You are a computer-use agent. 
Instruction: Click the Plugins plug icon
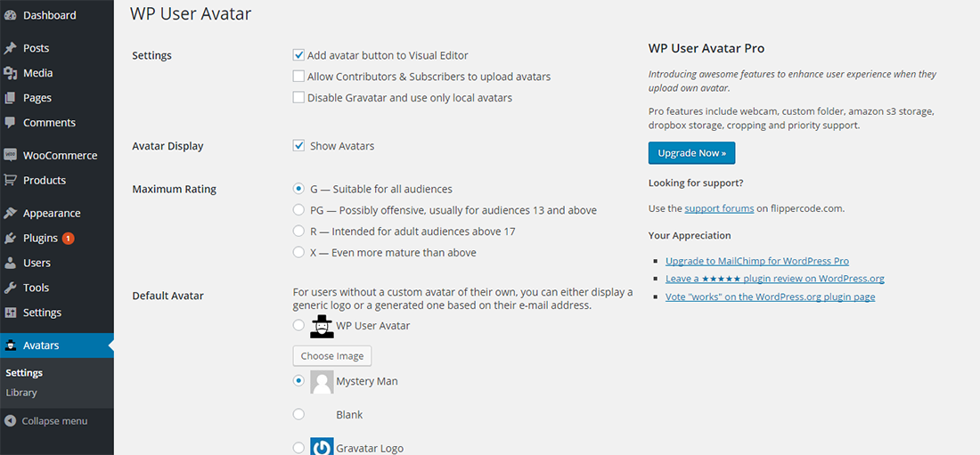point(10,238)
